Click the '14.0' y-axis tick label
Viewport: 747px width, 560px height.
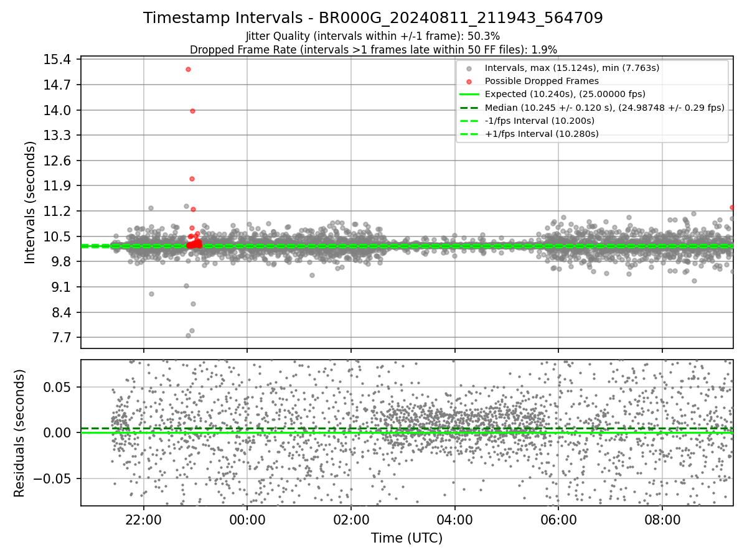pyautogui.click(x=57, y=110)
